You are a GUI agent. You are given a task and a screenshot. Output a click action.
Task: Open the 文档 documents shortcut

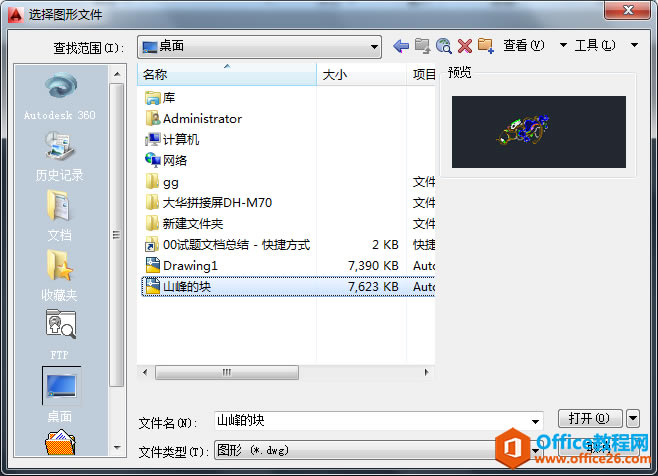pos(60,216)
